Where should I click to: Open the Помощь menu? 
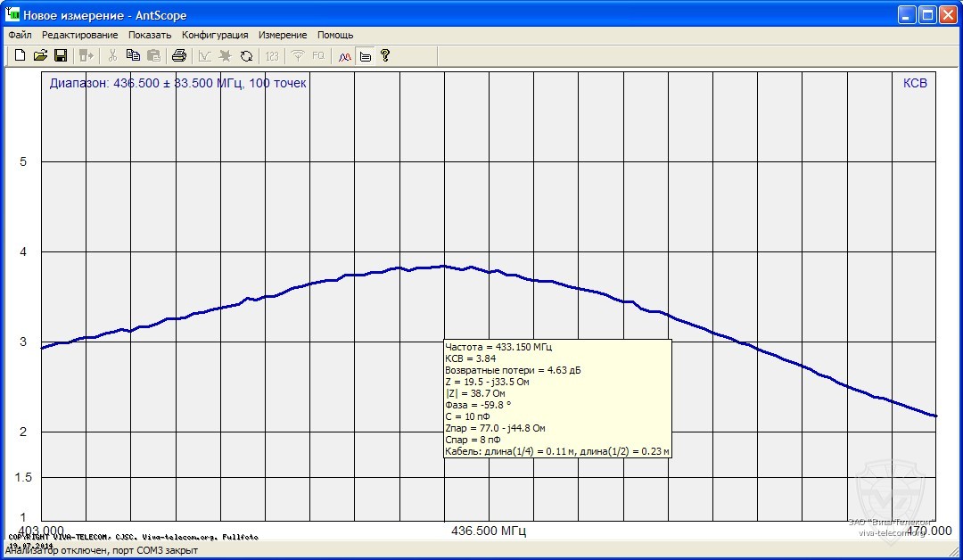[335, 35]
